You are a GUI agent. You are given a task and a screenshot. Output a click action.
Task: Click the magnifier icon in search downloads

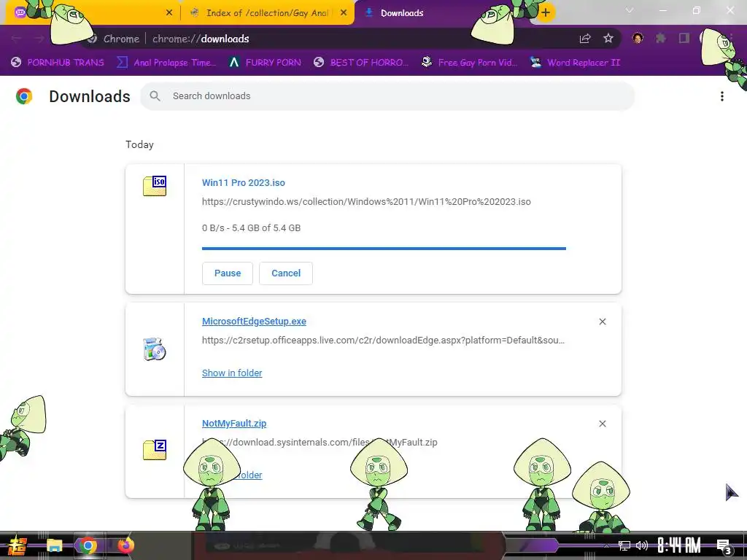[x=155, y=96]
